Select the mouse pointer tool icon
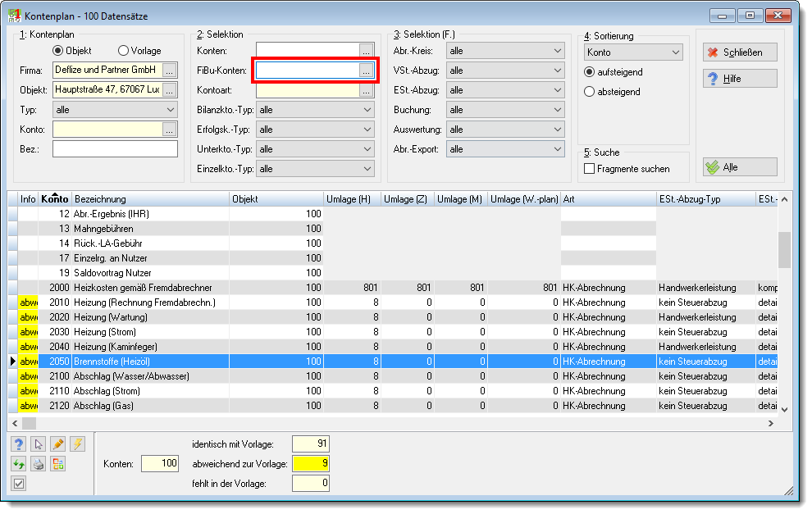This screenshot has height=514, width=812. pyautogui.click(x=39, y=444)
